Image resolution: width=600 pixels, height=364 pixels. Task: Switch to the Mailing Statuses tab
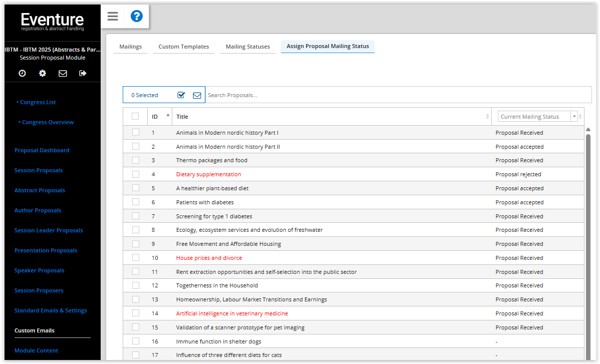pyautogui.click(x=247, y=47)
